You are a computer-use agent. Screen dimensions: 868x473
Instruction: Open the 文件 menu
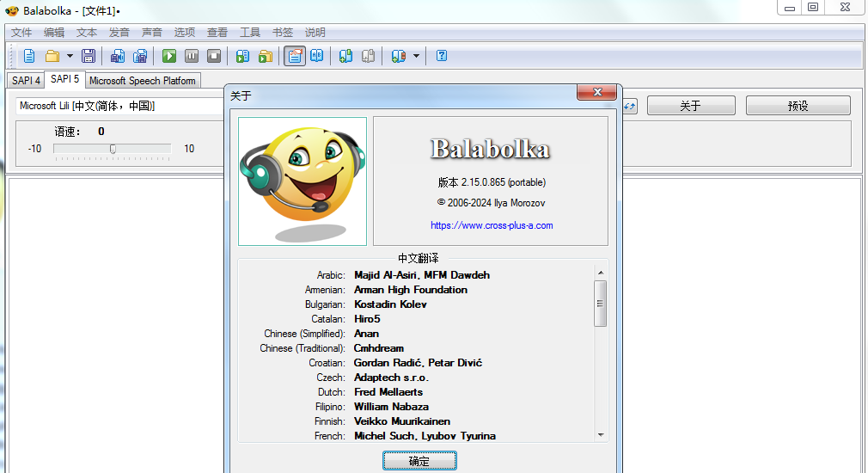click(21, 33)
